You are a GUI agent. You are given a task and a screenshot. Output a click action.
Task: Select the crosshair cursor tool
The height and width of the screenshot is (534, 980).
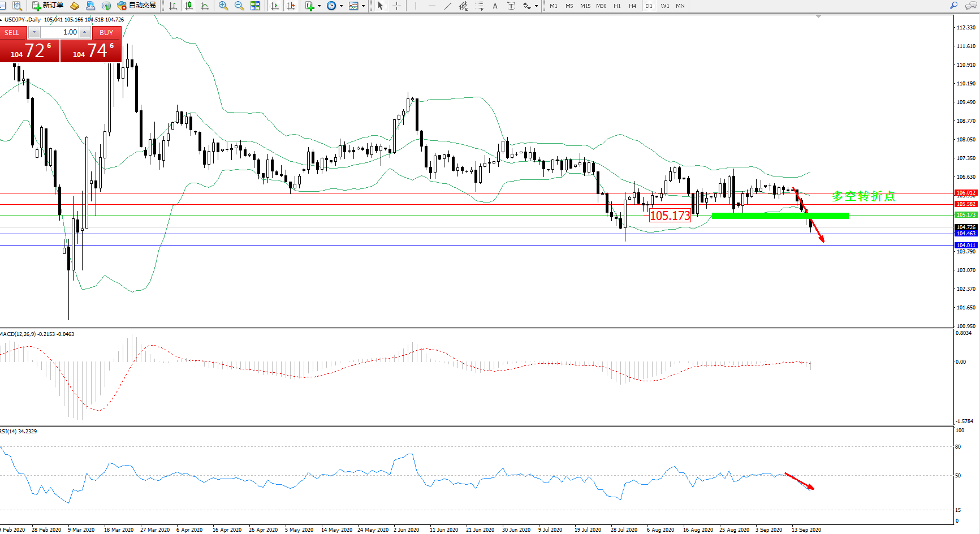pyautogui.click(x=397, y=6)
